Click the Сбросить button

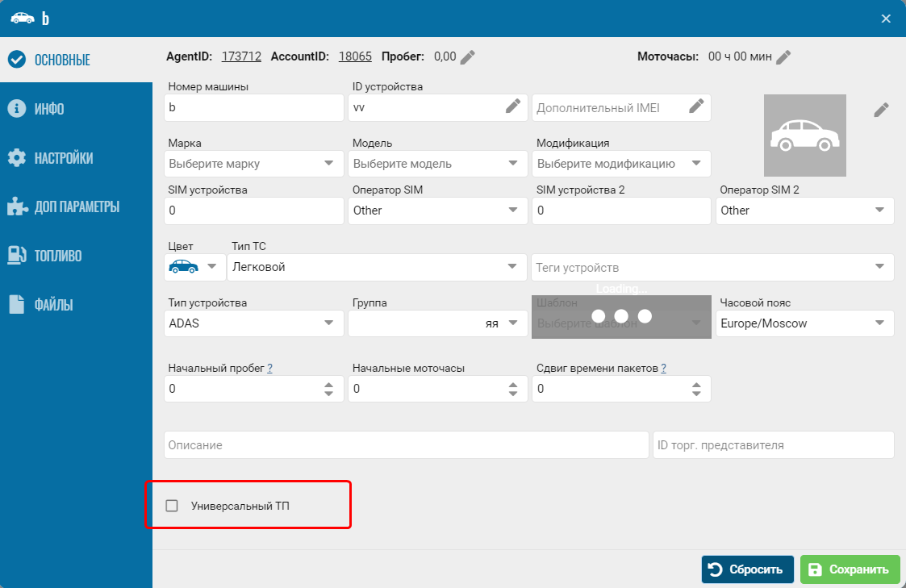click(x=748, y=569)
